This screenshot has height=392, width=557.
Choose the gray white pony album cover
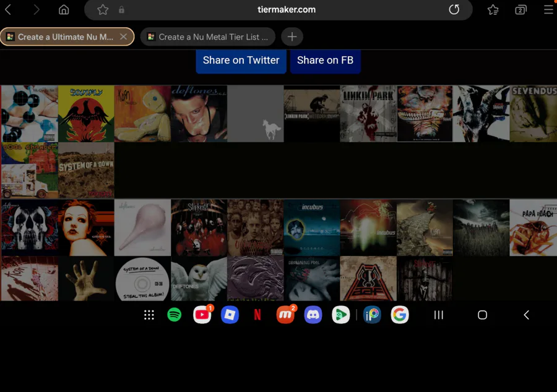click(x=256, y=114)
